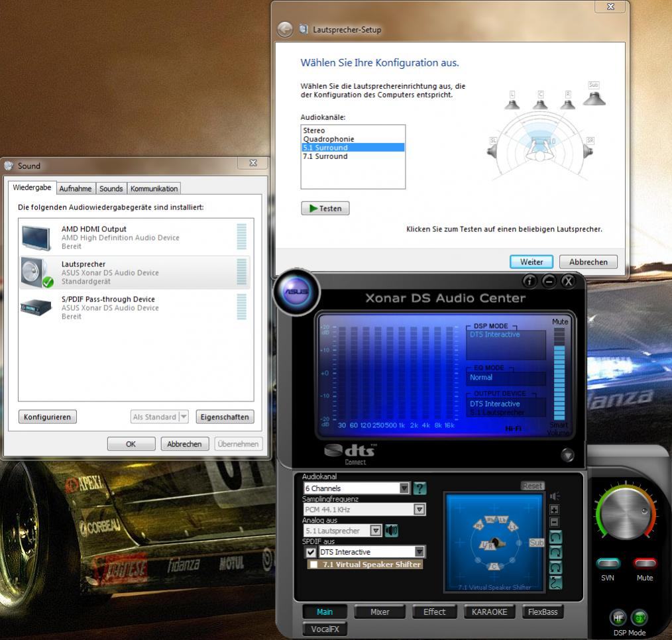Click Reset in speaker shifter

click(532, 486)
